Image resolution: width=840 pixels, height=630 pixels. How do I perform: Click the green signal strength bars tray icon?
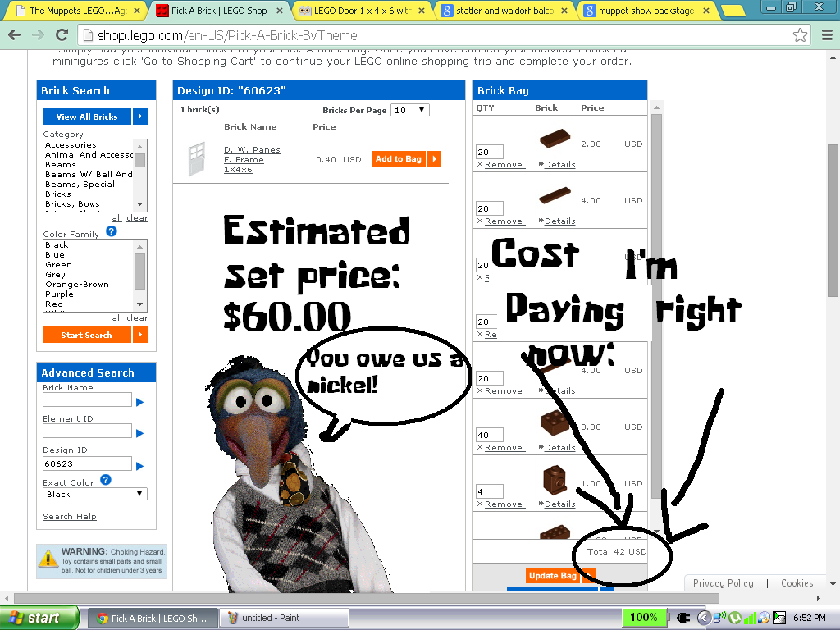(x=749, y=619)
